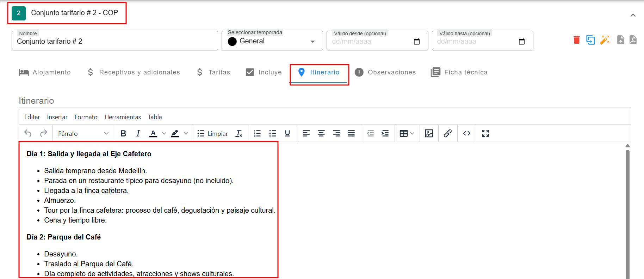Toggle bold formatting
Image resolution: width=644 pixels, height=279 pixels.
123,133
